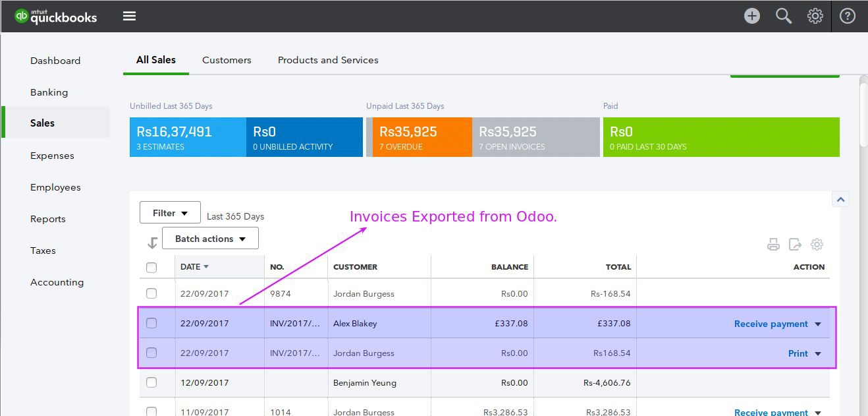Filter by the Paid Last 30 Days tile
Image resolution: width=868 pixels, height=416 pixels.
[x=721, y=137]
